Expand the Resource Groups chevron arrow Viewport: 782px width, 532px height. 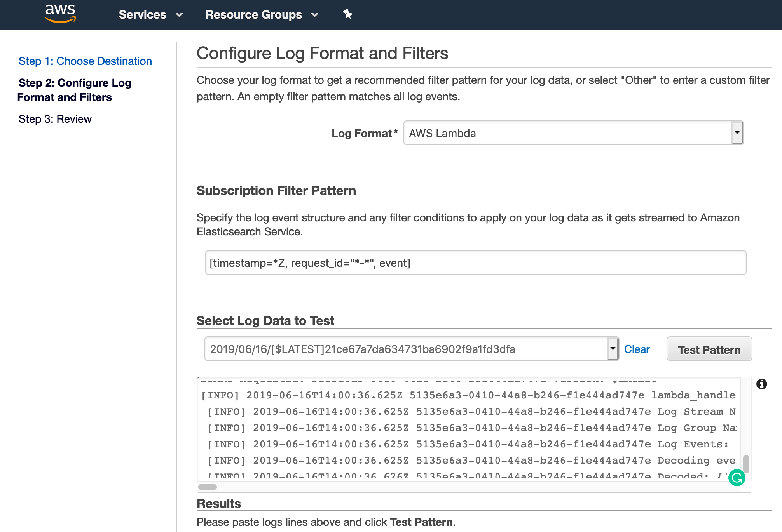pos(315,15)
